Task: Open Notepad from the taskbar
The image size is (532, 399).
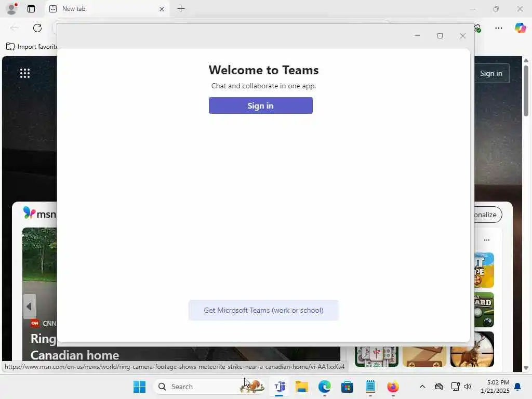Action: tap(370, 387)
